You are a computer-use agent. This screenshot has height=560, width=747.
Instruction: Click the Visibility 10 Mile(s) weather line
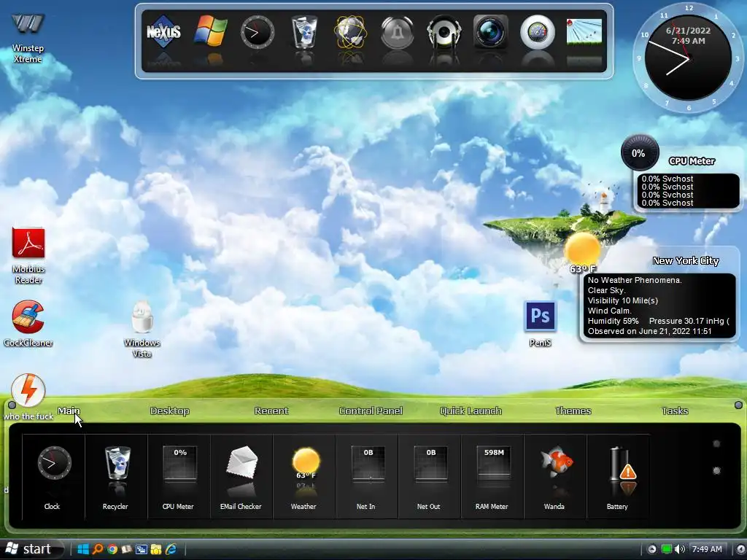tap(623, 300)
